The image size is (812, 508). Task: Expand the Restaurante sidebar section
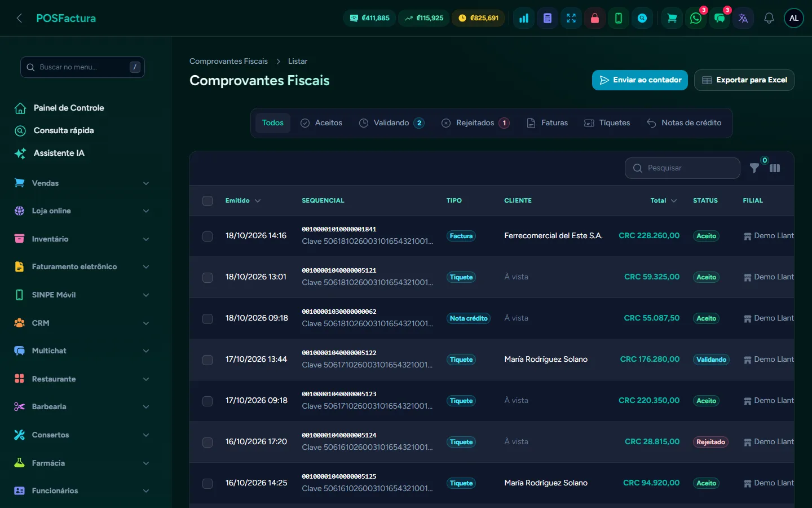(82, 379)
